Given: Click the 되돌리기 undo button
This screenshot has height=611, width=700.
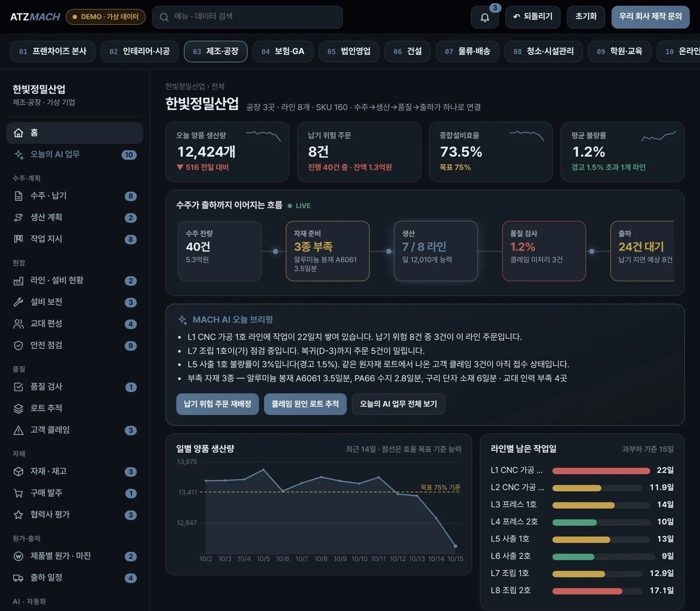Looking at the screenshot, I should pos(533,17).
